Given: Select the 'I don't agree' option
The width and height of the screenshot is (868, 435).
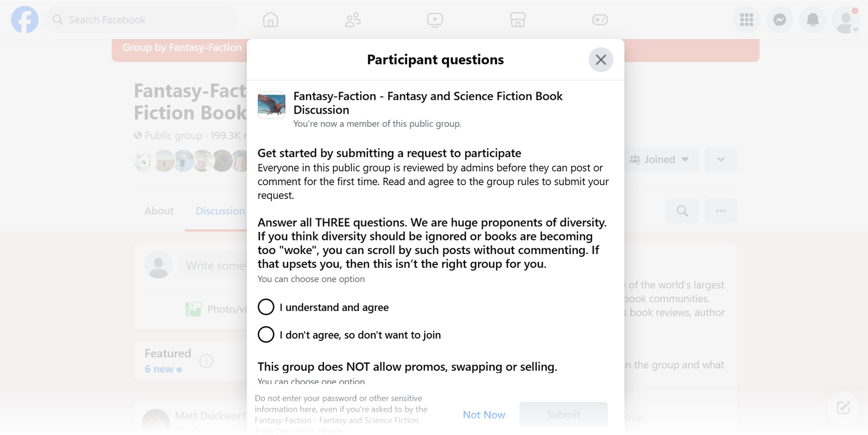Looking at the screenshot, I should (x=266, y=335).
